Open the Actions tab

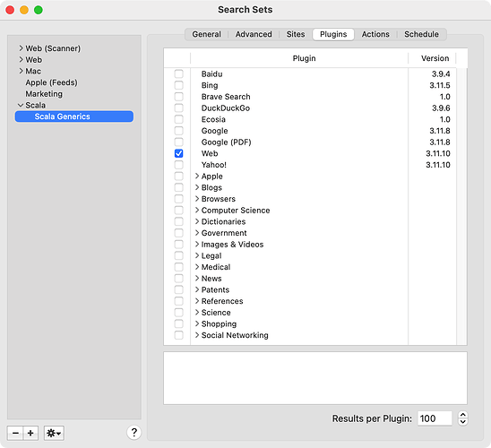pyautogui.click(x=375, y=34)
